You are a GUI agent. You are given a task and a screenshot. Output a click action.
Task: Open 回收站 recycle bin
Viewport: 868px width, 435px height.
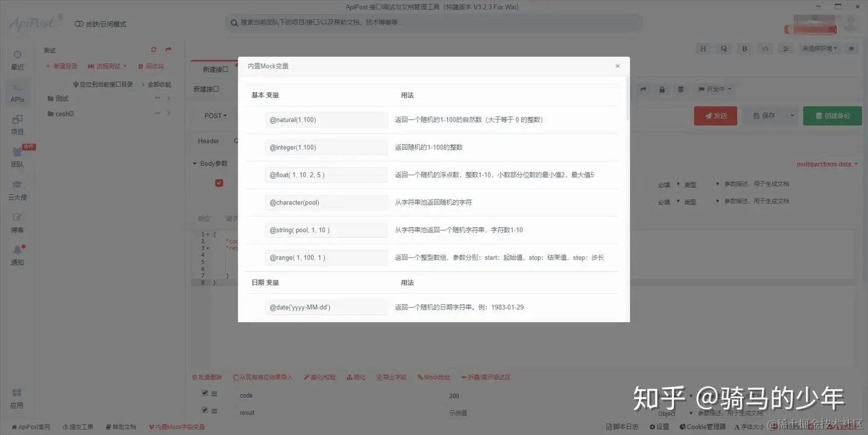[151, 66]
